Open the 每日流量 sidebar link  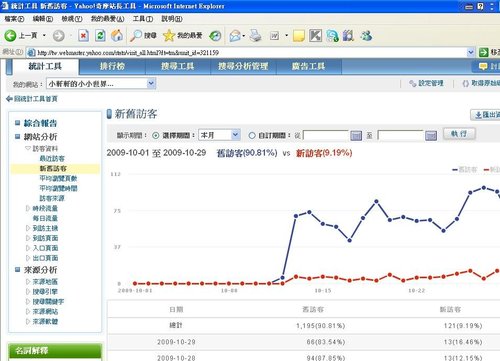(x=45, y=218)
